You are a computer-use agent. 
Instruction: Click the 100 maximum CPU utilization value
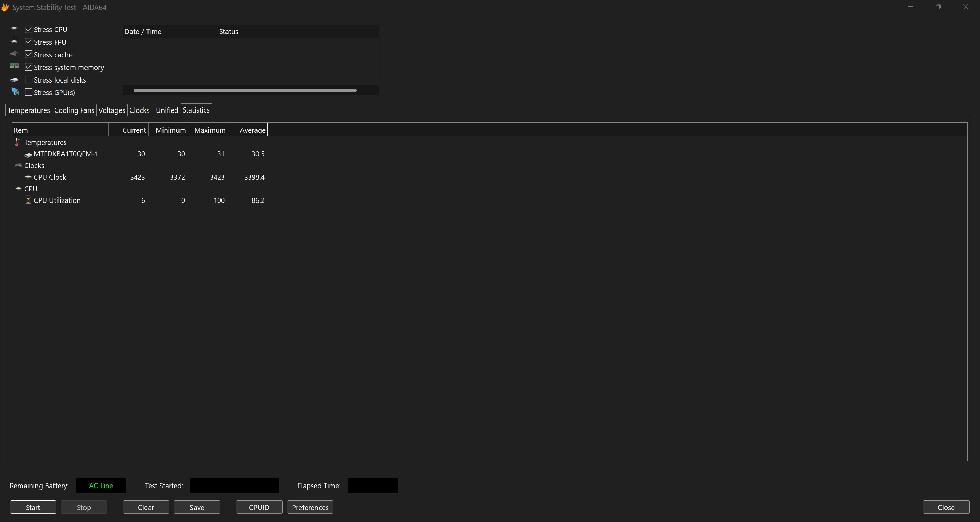coord(219,200)
